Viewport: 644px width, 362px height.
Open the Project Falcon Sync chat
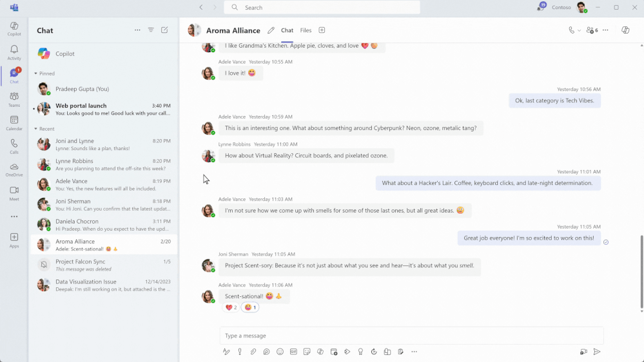[x=104, y=265]
